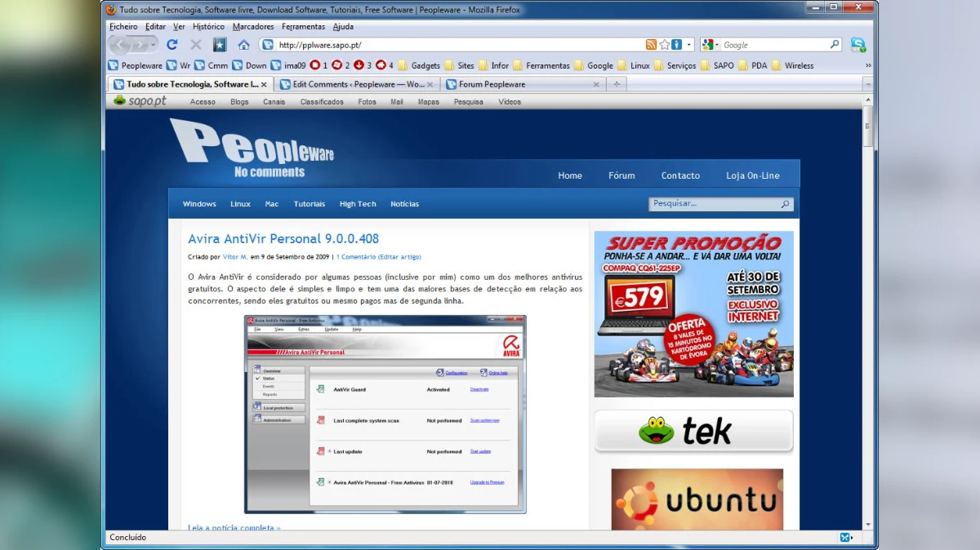Image resolution: width=980 pixels, height=550 pixels.
Task: Click the Skype icon beside search bar
Action: 857,45
